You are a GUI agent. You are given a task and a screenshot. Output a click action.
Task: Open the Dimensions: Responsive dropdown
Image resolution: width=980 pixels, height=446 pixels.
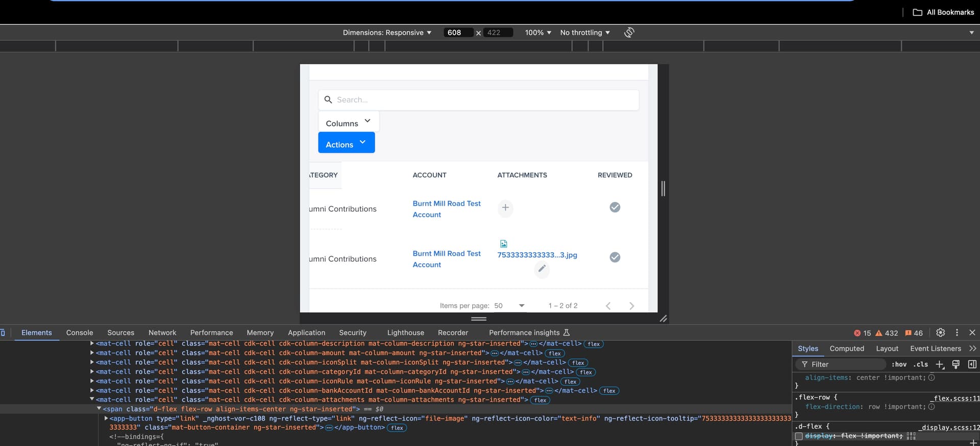pyautogui.click(x=387, y=33)
